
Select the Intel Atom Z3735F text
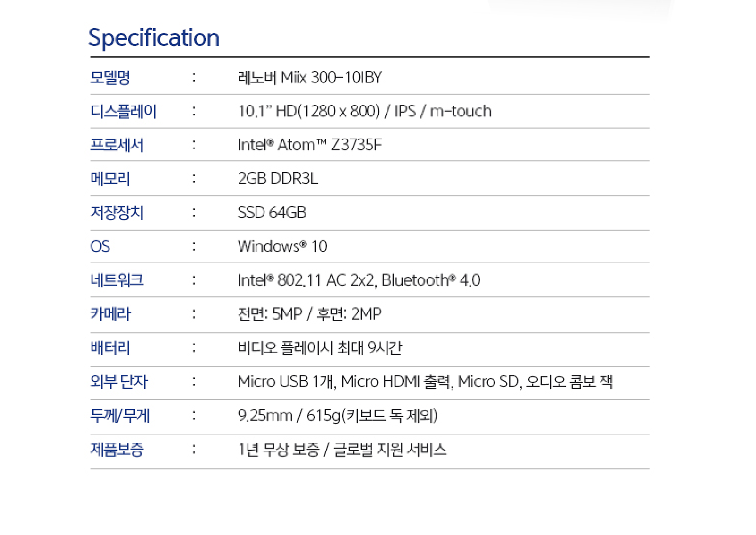[310, 145]
